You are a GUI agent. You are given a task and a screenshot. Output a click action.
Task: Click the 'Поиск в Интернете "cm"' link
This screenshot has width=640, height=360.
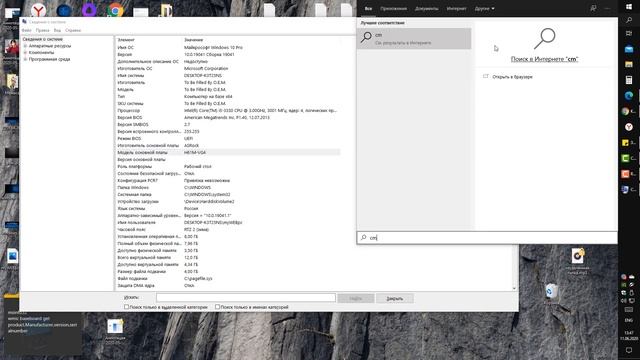[x=544, y=59]
